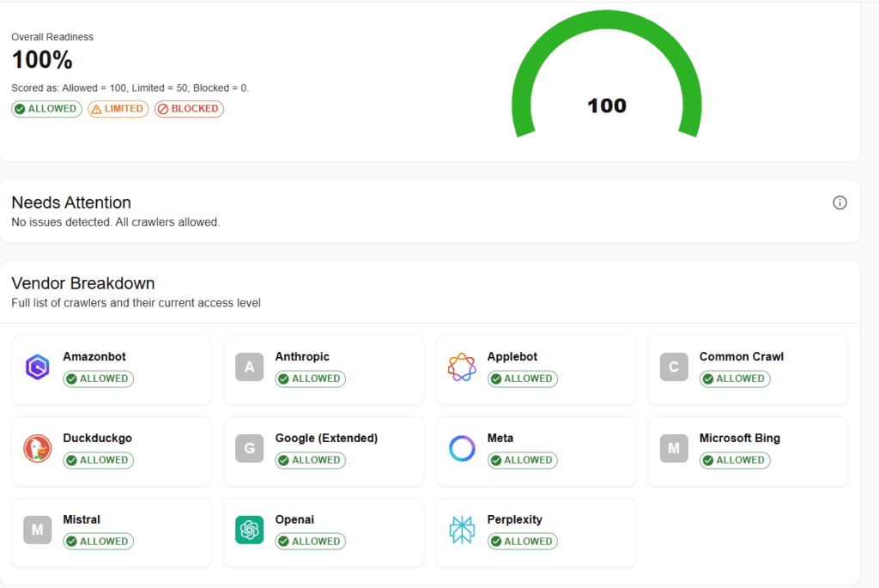
Task: Click the Common Crawl gray C icon
Action: (x=674, y=367)
